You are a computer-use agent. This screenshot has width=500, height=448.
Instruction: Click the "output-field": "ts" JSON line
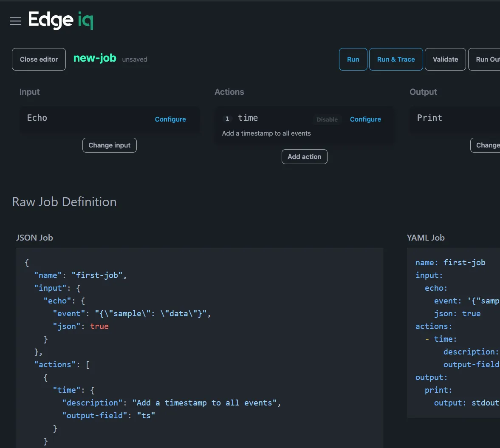[x=108, y=416]
